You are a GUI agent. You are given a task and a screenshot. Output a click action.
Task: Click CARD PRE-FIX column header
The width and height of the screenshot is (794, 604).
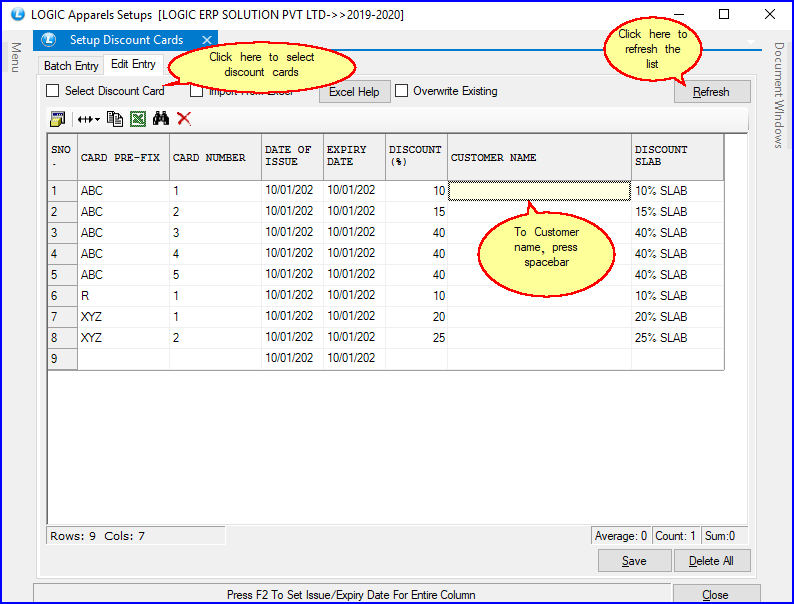pyautogui.click(x=124, y=157)
